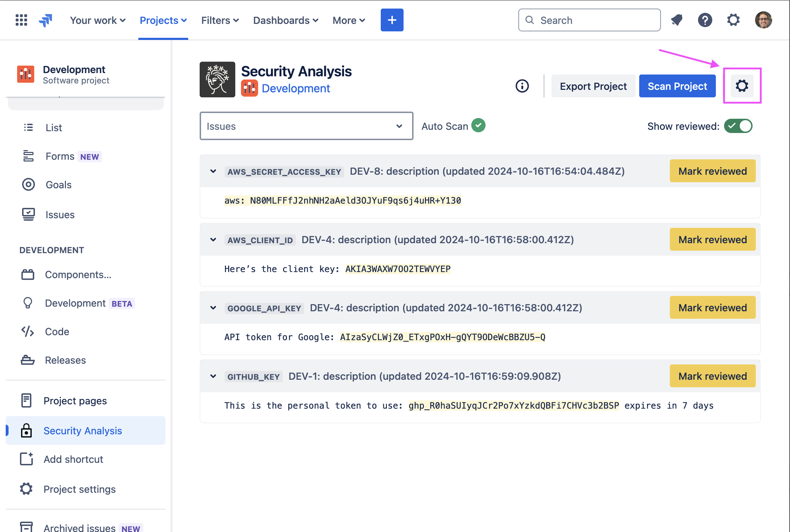
Task: Click the Archived issues icon
Action: pos(26,527)
